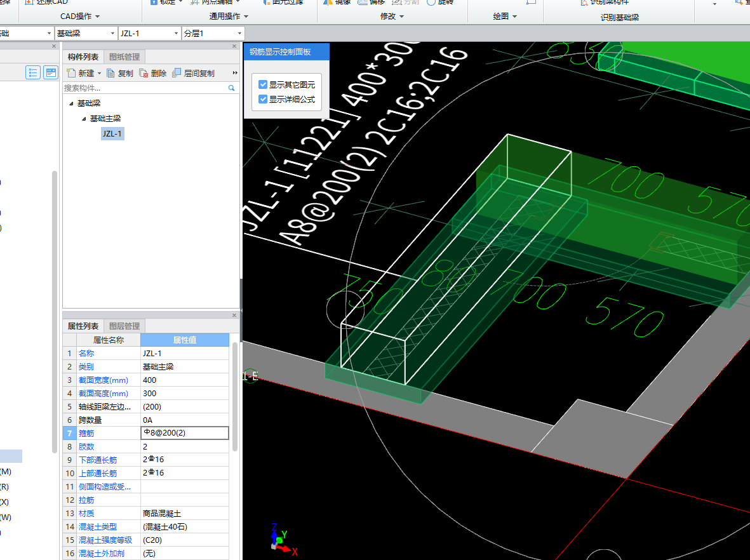The height and width of the screenshot is (560, 750).
Task: Click the 下部通长筋 property link
Action: pos(98,460)
